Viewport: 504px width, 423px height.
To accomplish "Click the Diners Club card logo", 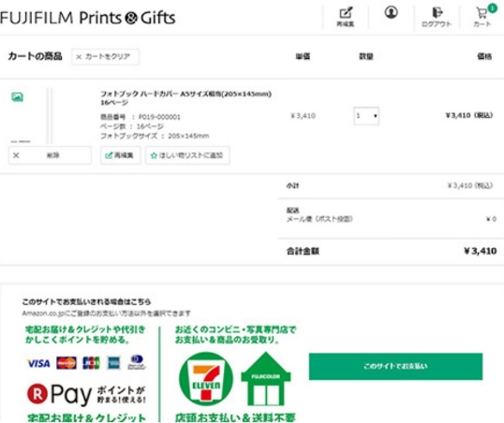I will tap(137, 362).
